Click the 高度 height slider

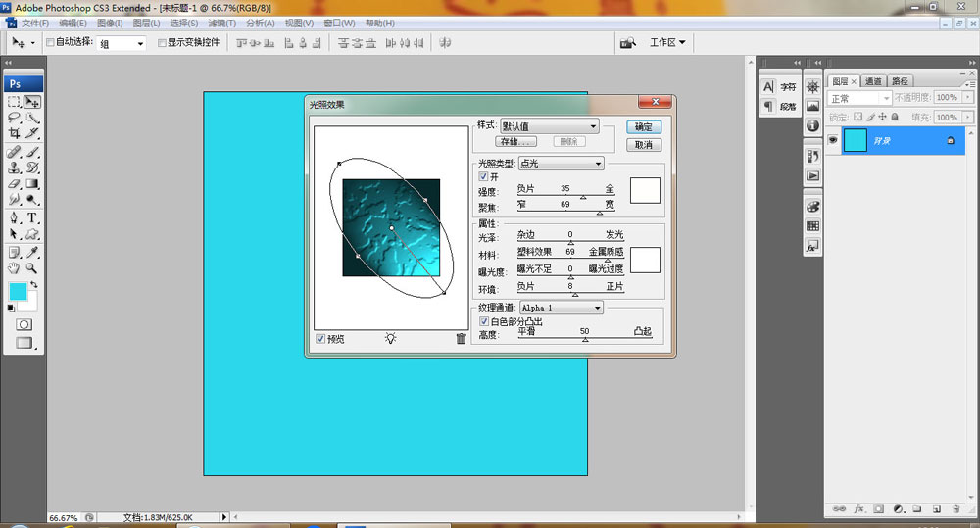point(584,339)
